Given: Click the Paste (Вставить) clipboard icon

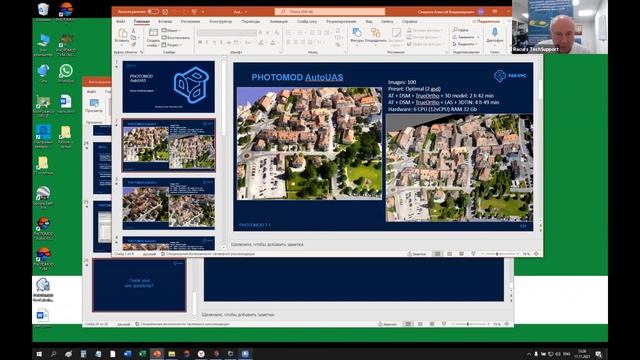Looking at the screenshot, I should pos(122,34).
